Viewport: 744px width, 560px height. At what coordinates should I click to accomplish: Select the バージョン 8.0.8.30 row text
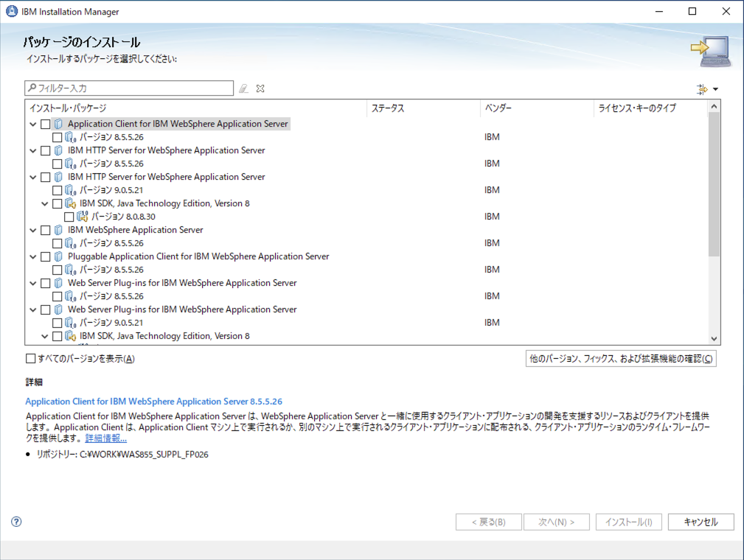tap(123, 217)
